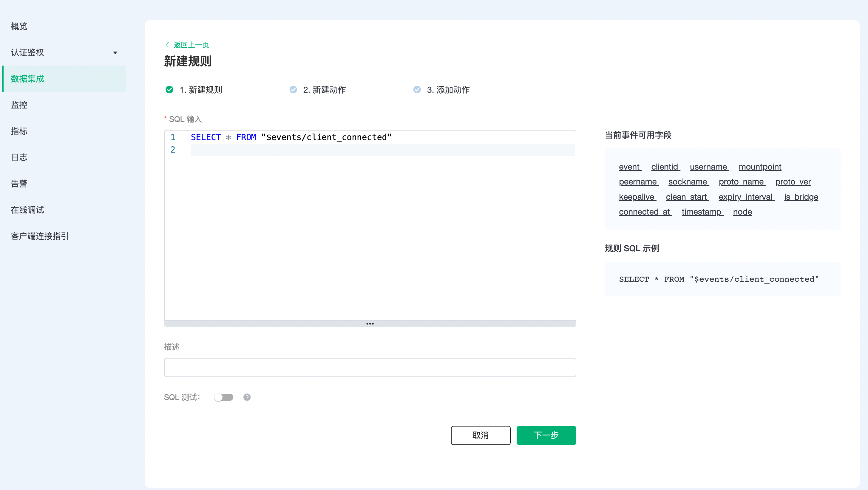Open 在线调试 from the sidebar
This screenshot has width=868, height=490.
[28, 210]
